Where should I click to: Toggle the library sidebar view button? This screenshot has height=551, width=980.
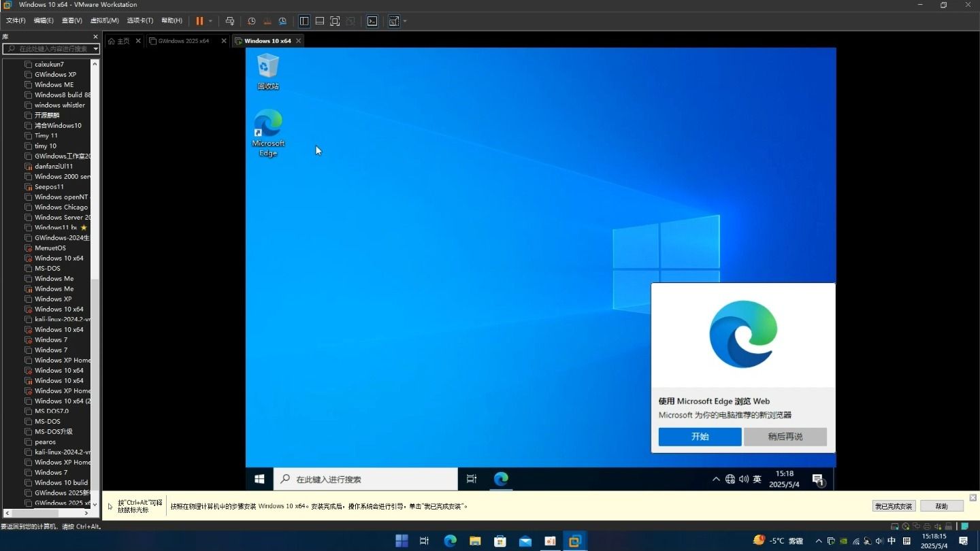[x=304, y=21]
